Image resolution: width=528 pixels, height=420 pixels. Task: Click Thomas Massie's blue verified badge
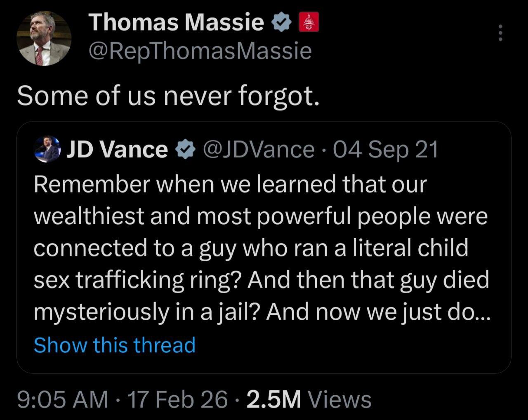281,22
